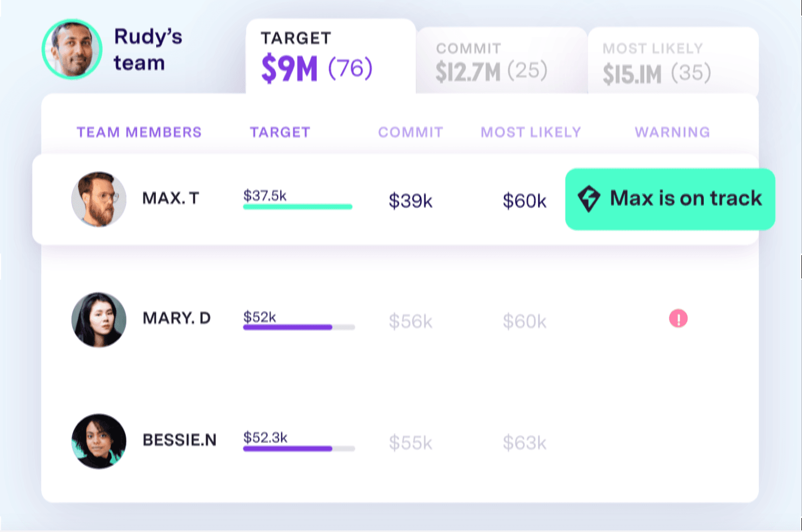The image size is (802, 532).
Task: Click Rudy's team title text
Action: [148, 49]
